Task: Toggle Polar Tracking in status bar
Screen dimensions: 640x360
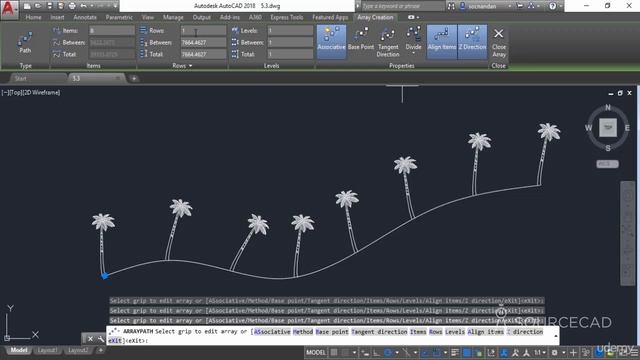Action: click(x=387, y=352)
